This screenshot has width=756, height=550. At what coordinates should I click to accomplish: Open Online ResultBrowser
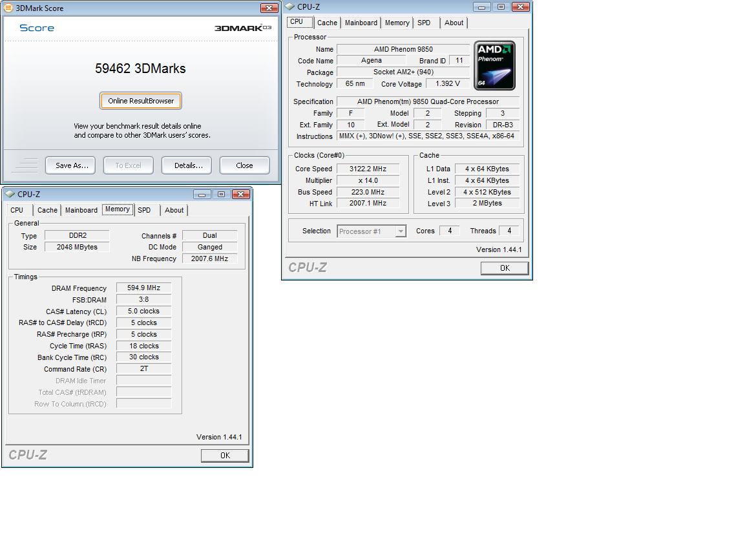point(141,101)
